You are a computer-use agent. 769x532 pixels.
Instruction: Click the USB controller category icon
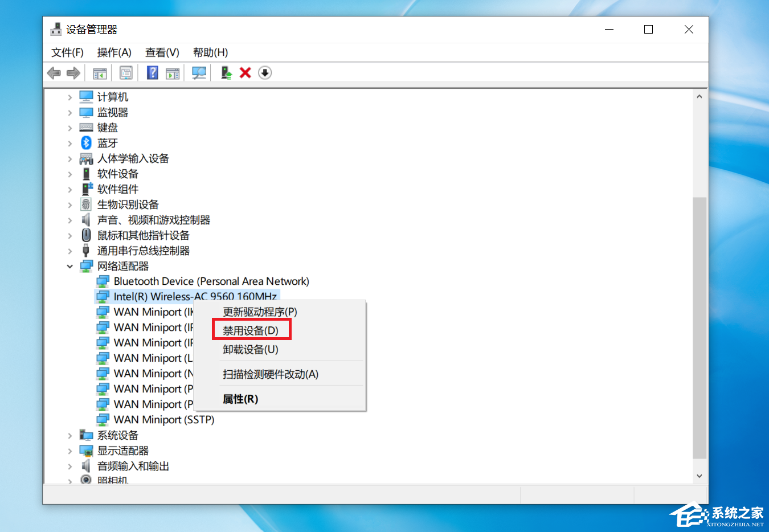pos(86,251)
